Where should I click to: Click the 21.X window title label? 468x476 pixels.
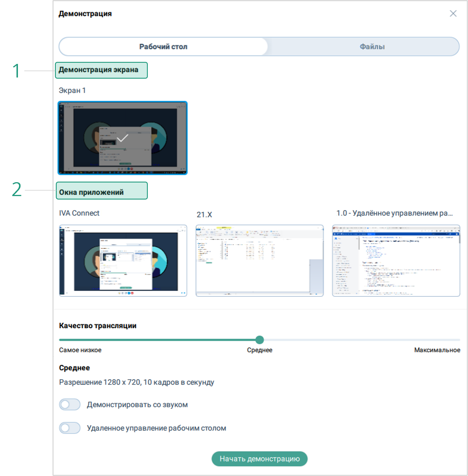(x=204, y=215)
